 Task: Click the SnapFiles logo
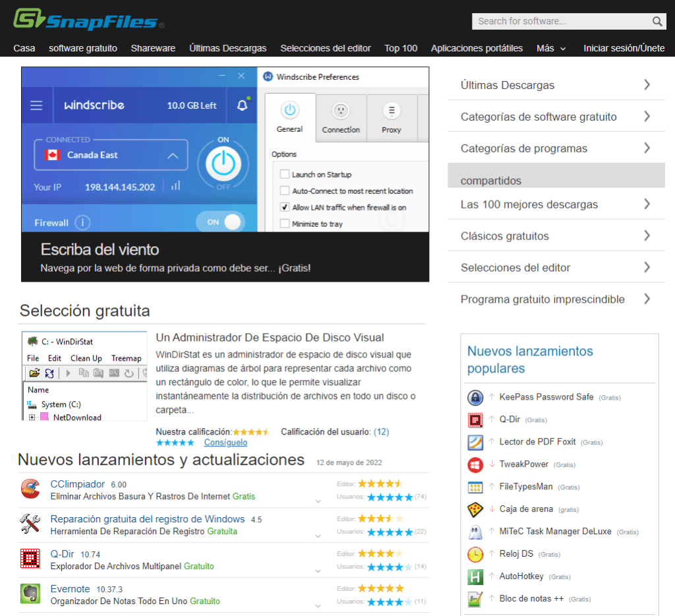(x=82, y=20)
